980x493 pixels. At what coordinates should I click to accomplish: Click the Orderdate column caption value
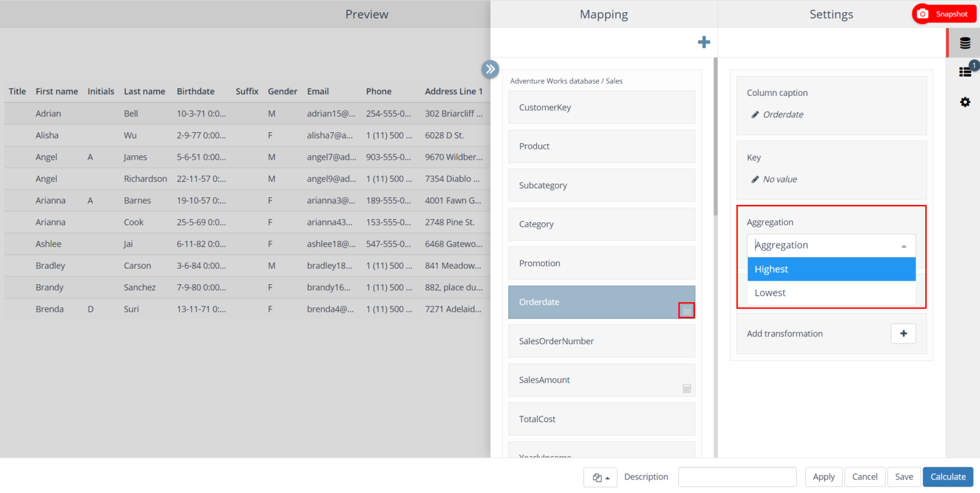click(x=783, y=115)
